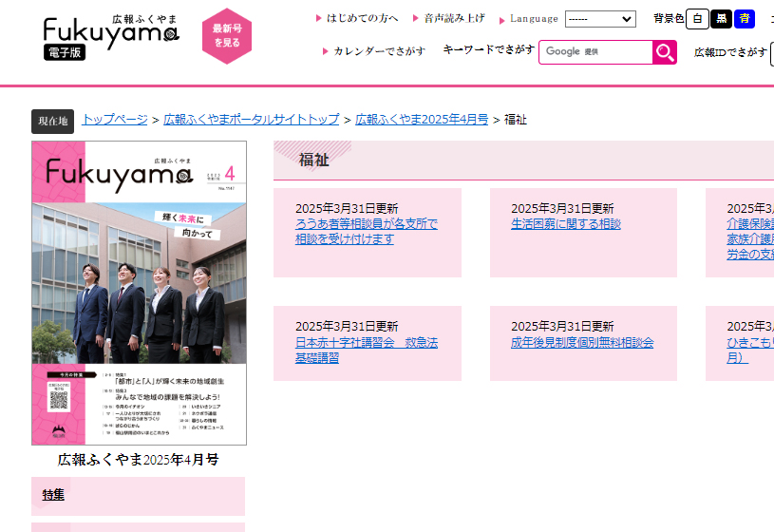Open ろうあ者等相談員が各支所で相談を受け付けます link
The width and height of the screenshot is (774, 532).
(x=367, y=231)
